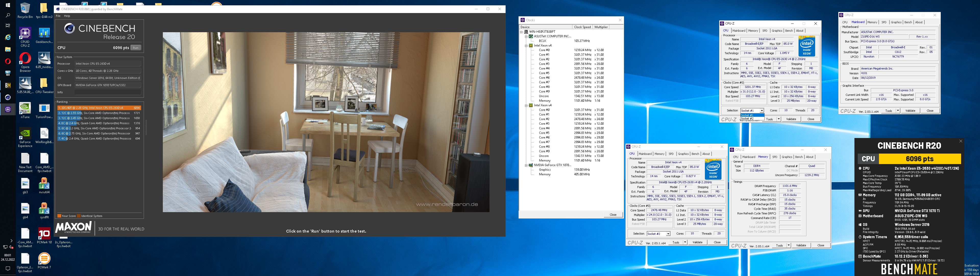This screenshot has width=980, height=276.
Task: Choose Socket #2 in the open dropdown list
Action: pyautogui.click(x=752, y=119)
